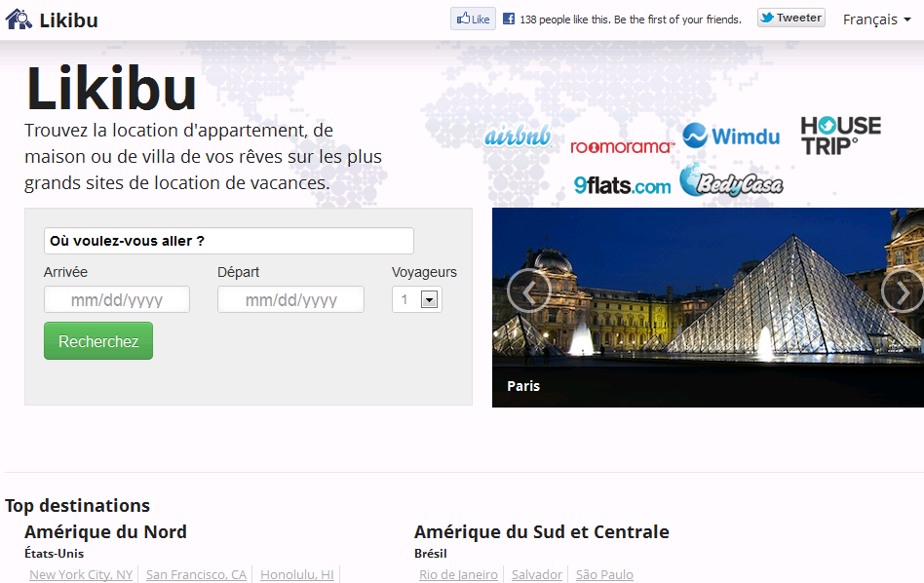Open the San Francisco, CA link
The width and height of the screenshot is (924, 583).
(196, 574)
